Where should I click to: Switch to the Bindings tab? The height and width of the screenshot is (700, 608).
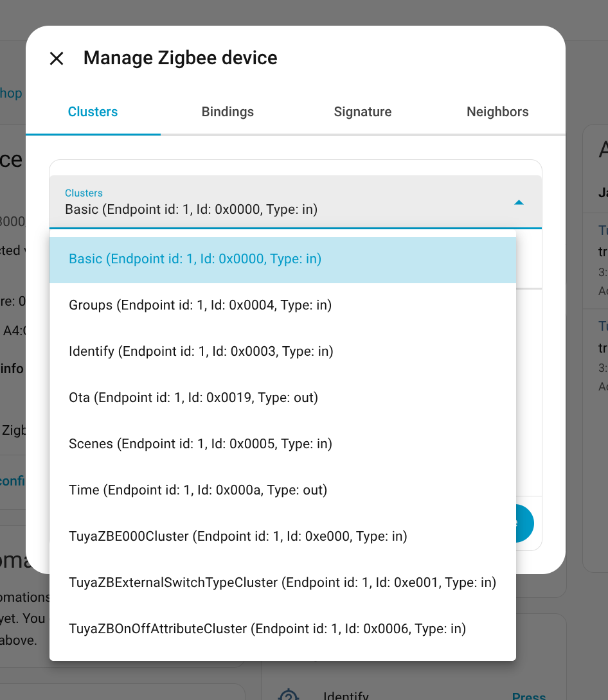[228, 112]
